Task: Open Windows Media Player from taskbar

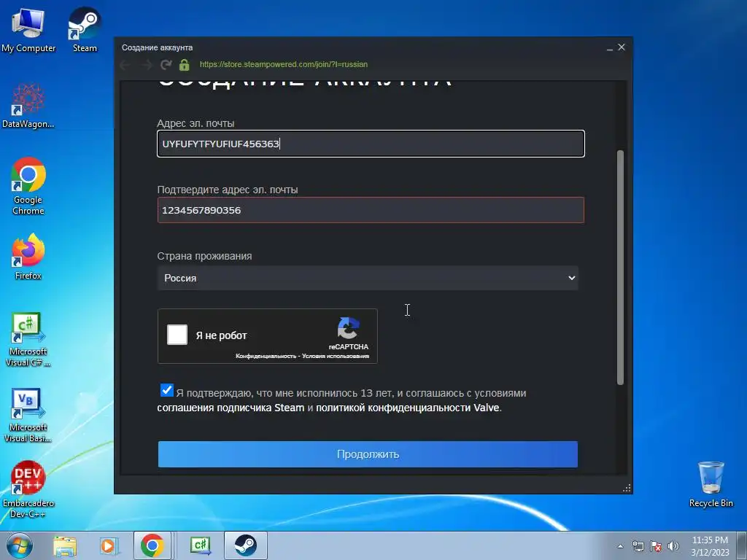Action: point(108,545)
